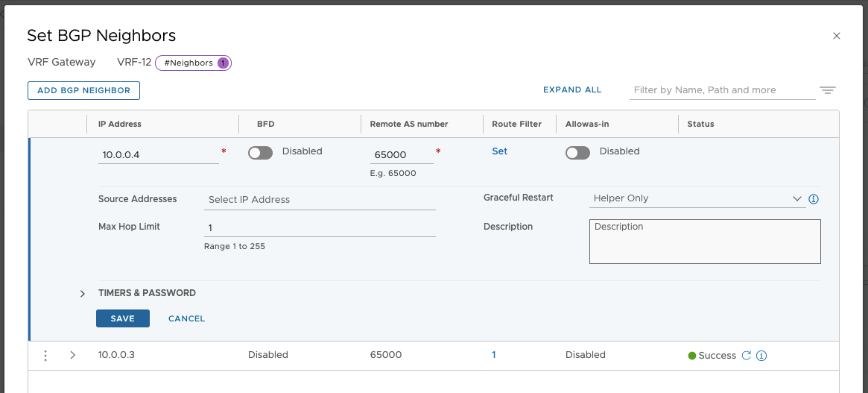Click Add BGP Neighbor button
The height and width of the screenshot is (393, 868).
click(83, 90)
